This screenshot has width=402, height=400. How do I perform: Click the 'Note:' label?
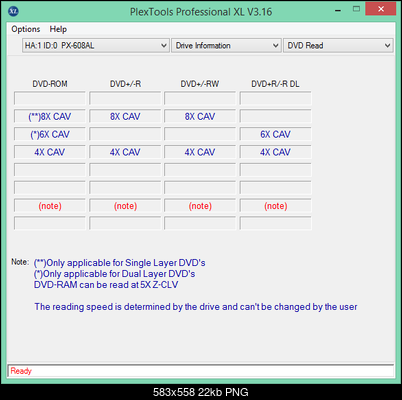[x=20, y=262]
